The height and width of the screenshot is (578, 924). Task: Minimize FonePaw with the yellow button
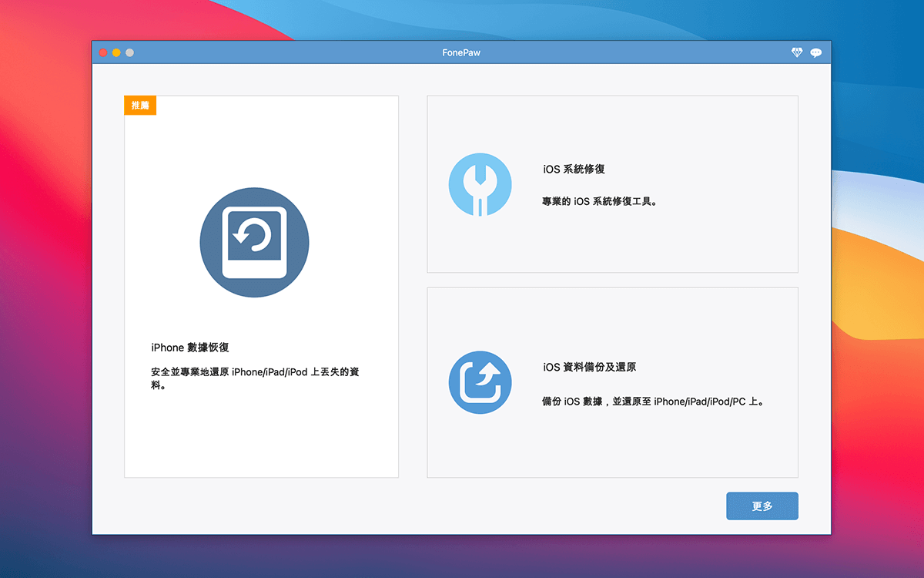[116, 52]
